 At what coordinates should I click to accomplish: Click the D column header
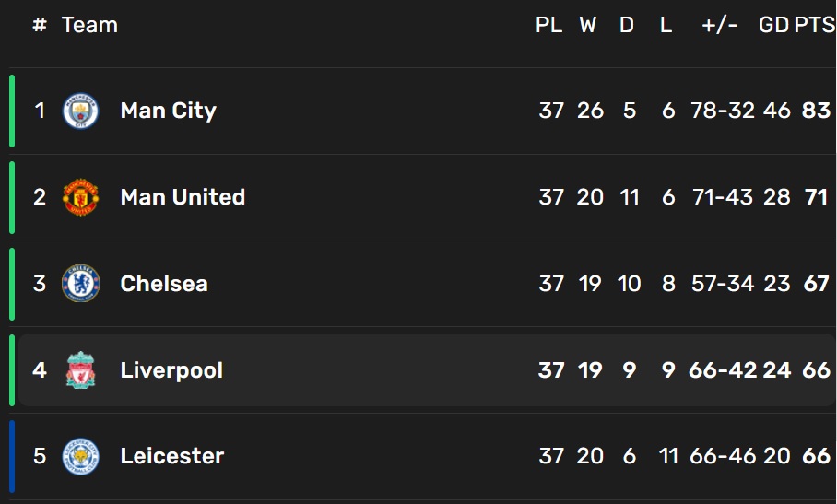(x=627, y=26)
